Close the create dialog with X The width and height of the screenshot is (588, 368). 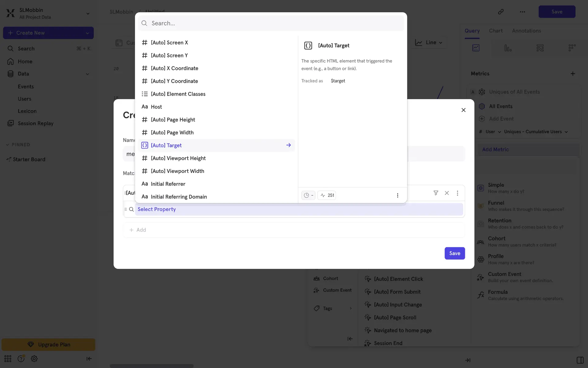[x=463, y=110]
